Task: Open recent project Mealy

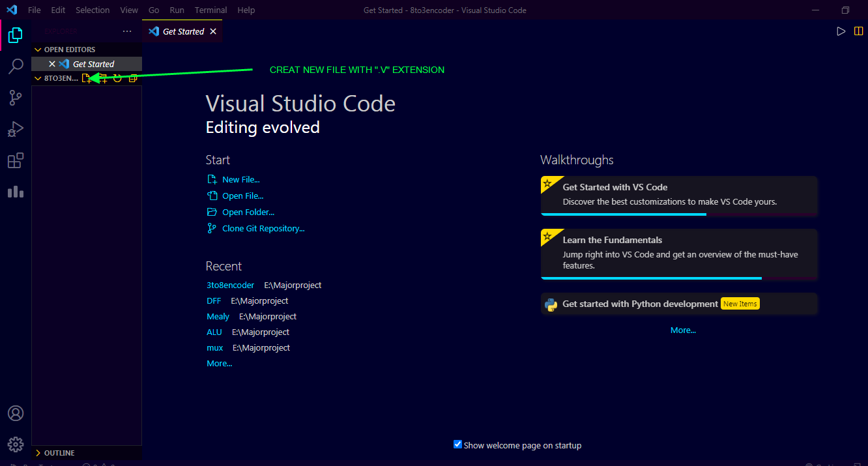Action: click(x=218, y=316)
